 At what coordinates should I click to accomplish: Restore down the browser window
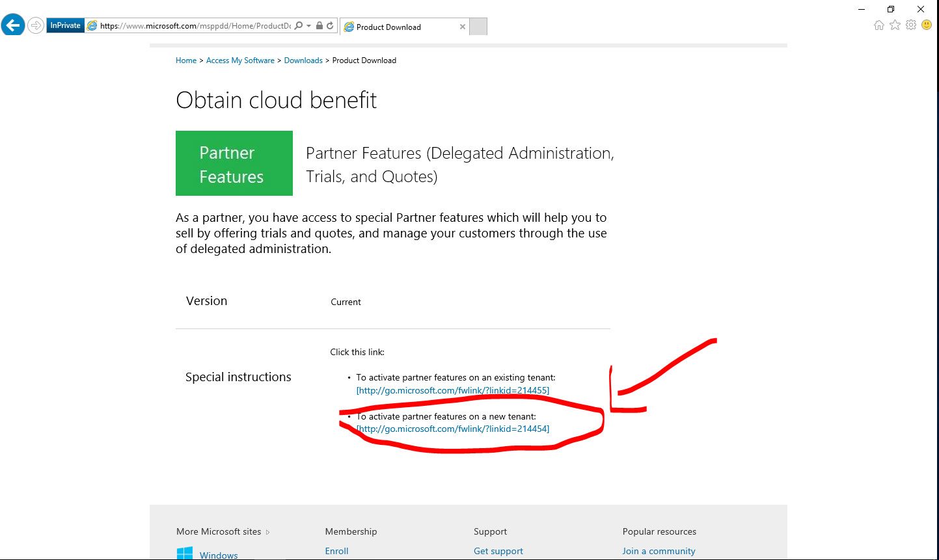coord(891,9)
